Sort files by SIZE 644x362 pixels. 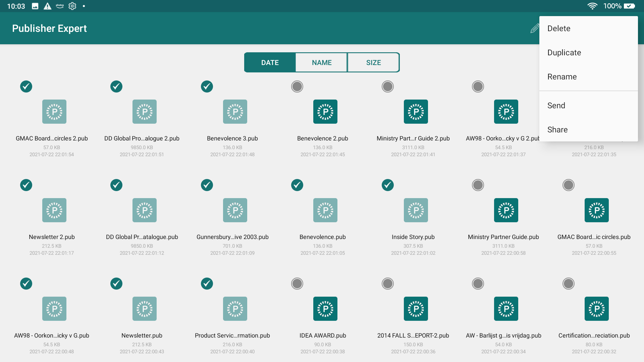(x=373, y=62)
